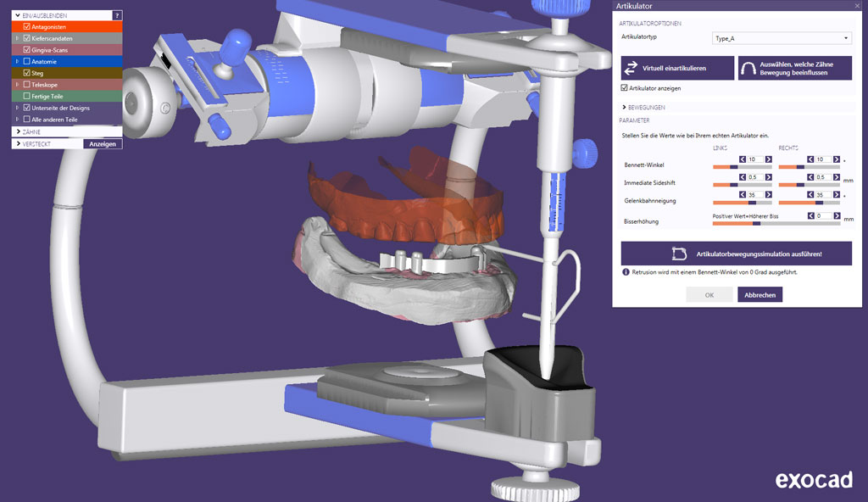Image resolution: width=868 pixels, height=502 pixels.
Task: Toggle Artikulator anzeigen checkbox
Action: [625, 88]
